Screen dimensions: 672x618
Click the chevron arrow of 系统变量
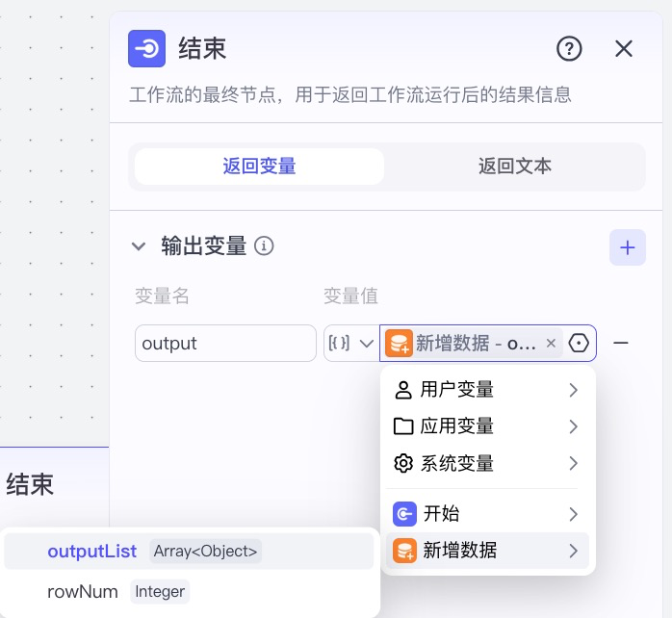574,463
